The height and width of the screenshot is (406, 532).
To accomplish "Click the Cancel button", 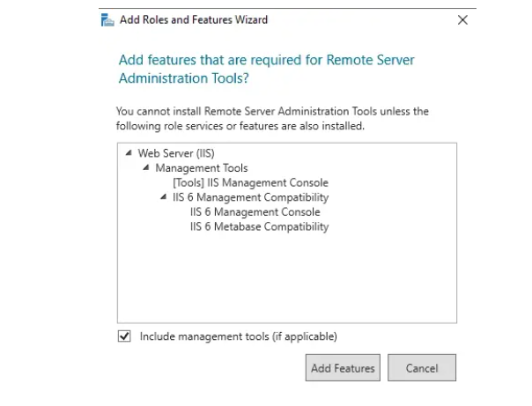I will pyautogui.click(x=422, y=367).
